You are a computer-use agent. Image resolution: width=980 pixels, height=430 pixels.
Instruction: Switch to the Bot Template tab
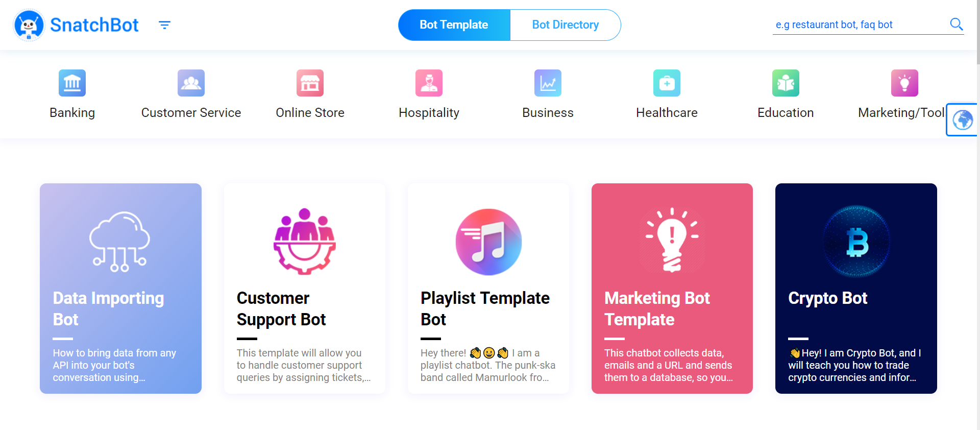pos(454,25)
